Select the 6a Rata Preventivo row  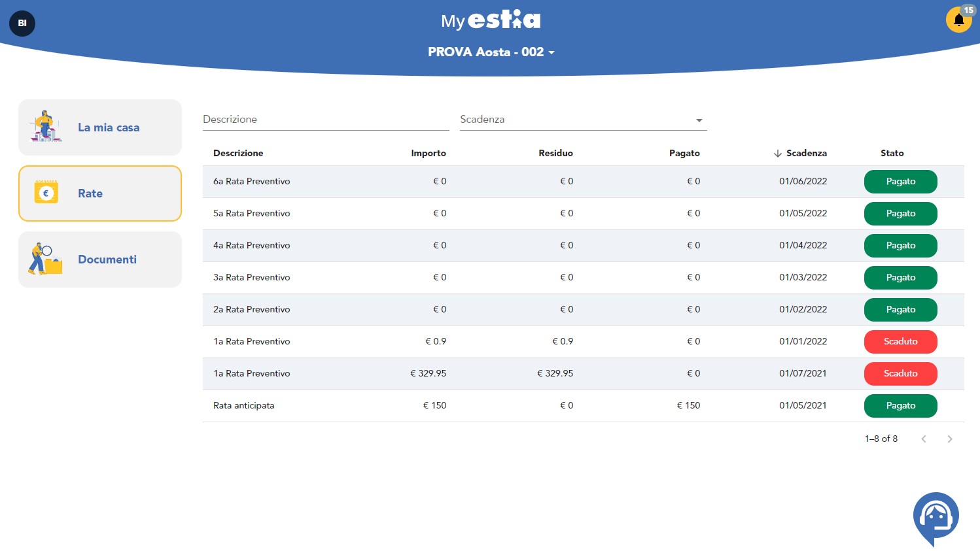(252, 182)
